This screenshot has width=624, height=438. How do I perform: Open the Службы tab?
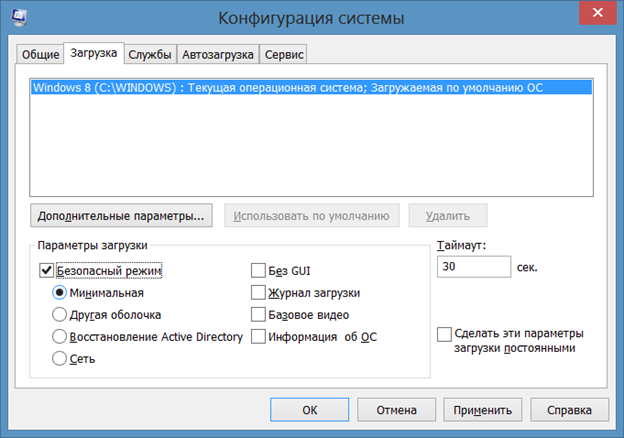(149, 54)
